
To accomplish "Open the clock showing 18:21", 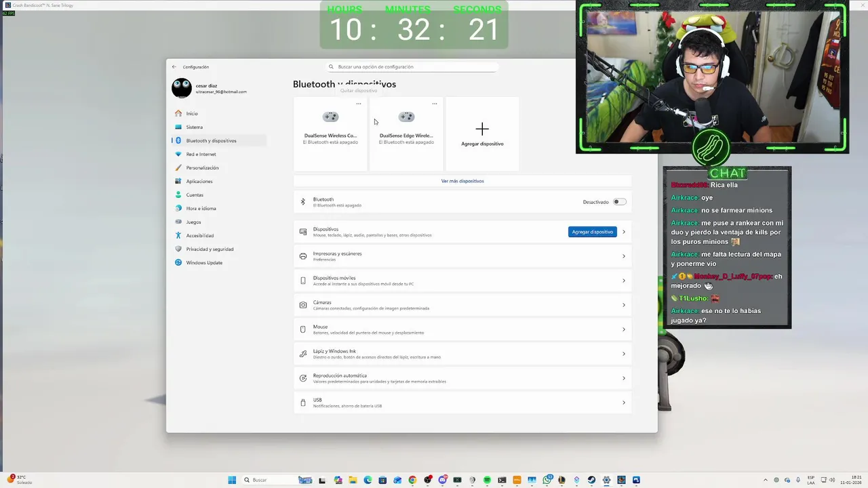I will click(x=851, y=480).
